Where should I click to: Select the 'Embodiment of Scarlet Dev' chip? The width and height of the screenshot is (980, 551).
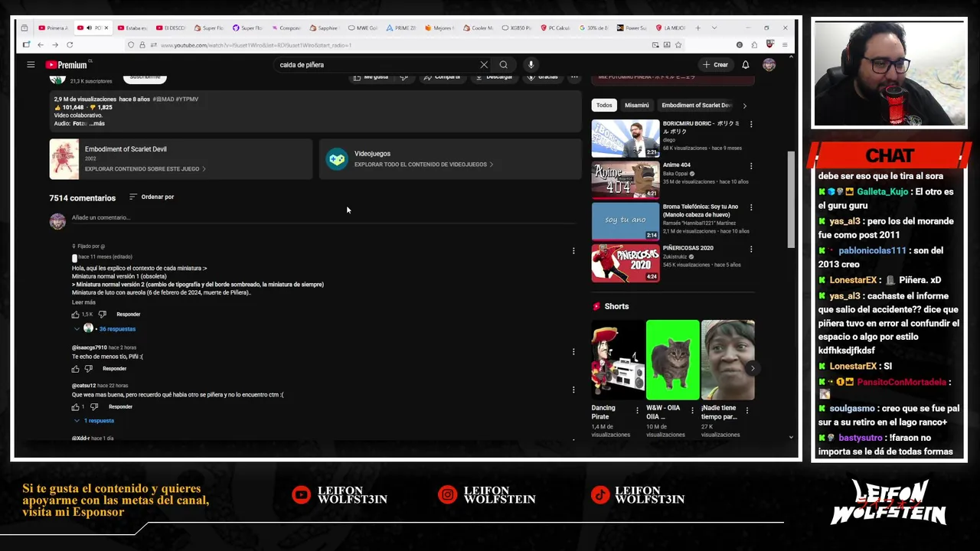696,106
